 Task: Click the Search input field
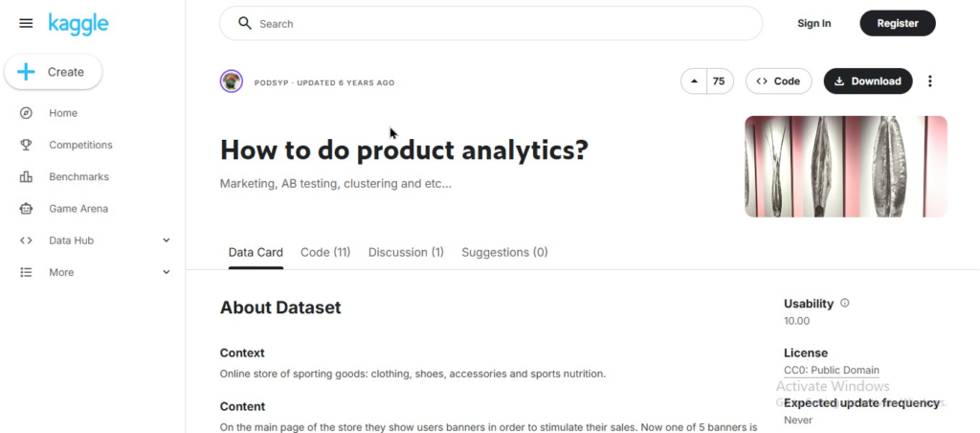498,23
